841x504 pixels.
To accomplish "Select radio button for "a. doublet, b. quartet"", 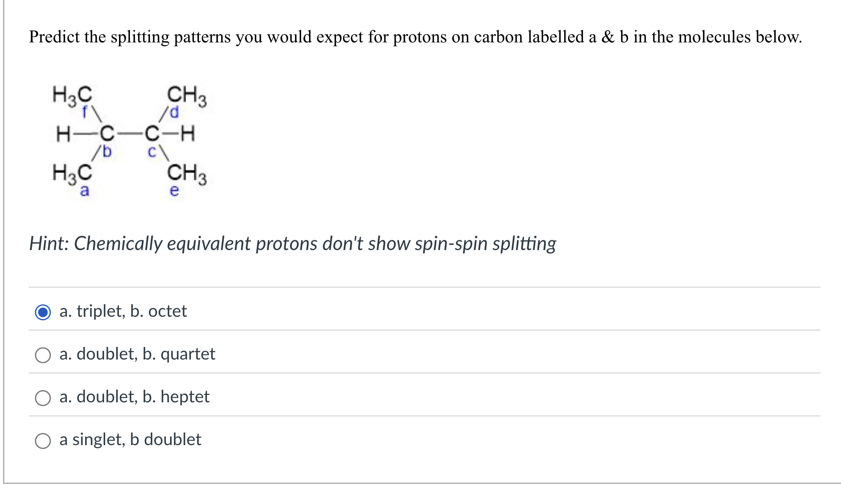I will 43,354.
